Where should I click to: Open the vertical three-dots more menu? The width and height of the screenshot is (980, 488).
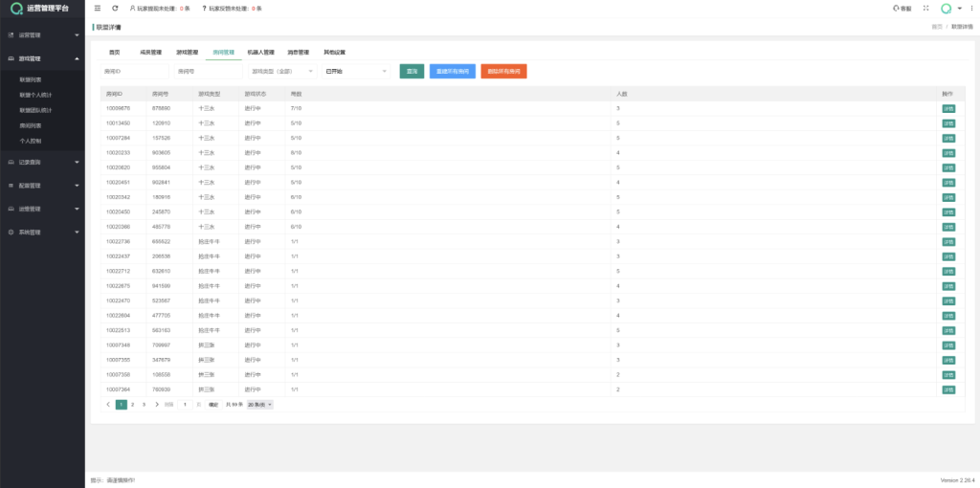click(x=971, y=9)
